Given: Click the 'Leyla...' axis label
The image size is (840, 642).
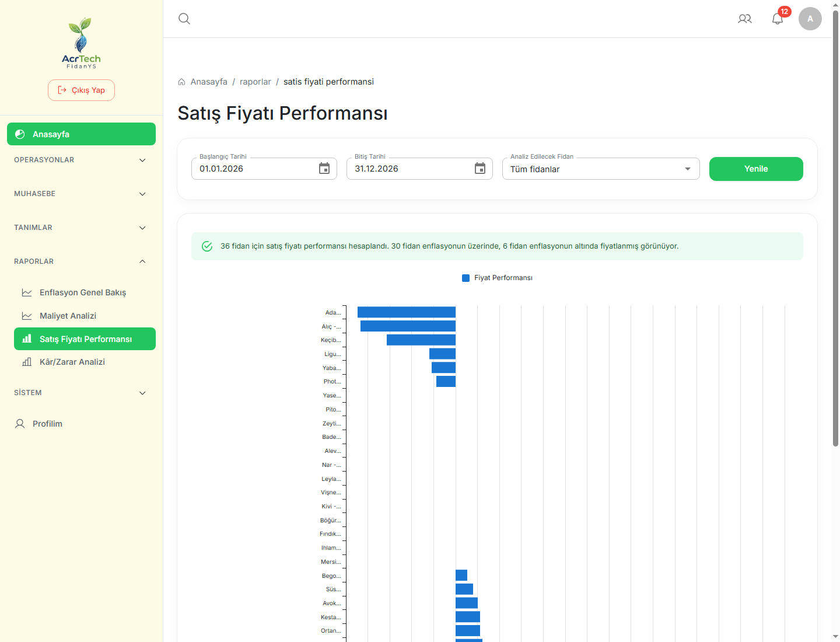Looking at the screenshot, I should pos(331,479).
